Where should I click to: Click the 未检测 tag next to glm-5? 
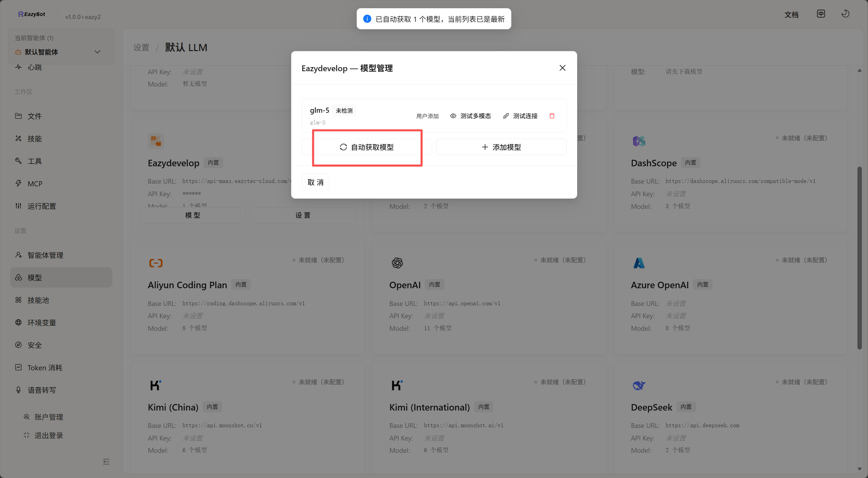pos(344,111)
